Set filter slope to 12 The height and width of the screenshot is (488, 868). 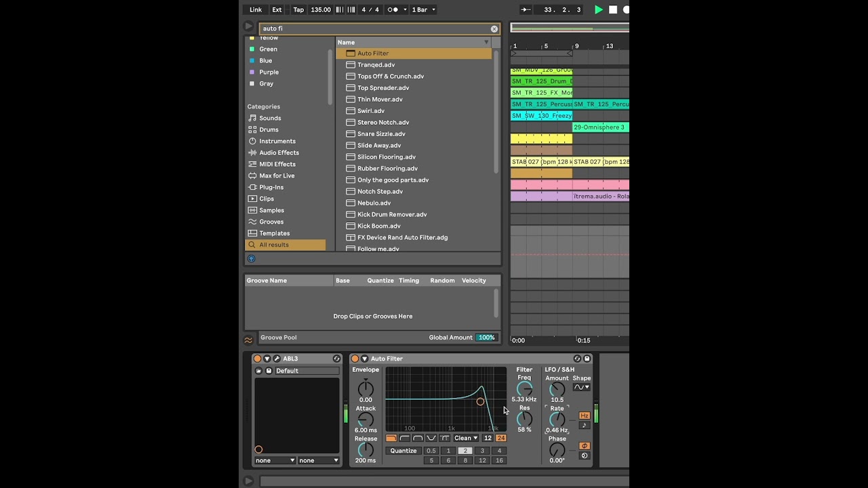click(488, 438)
